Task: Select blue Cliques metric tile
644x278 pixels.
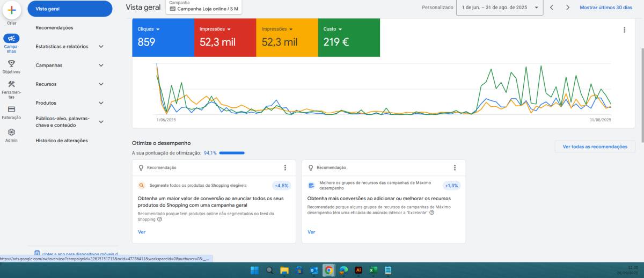Action: 163,38
